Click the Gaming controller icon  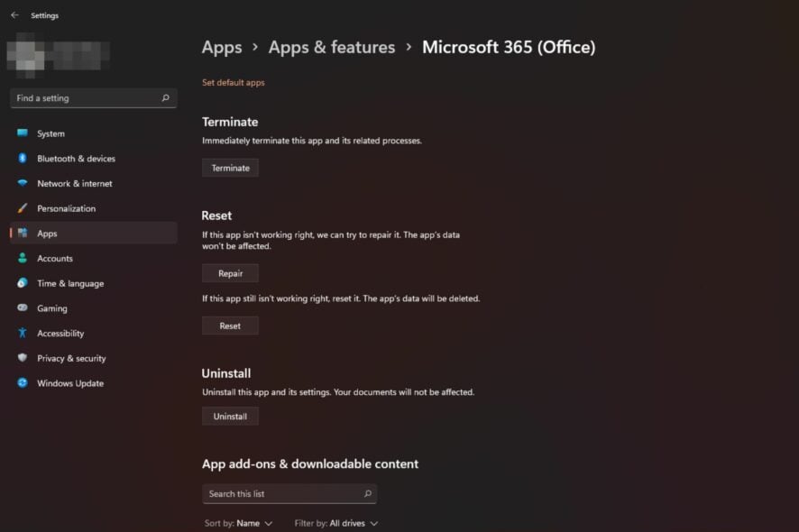(x=23, y=307)
